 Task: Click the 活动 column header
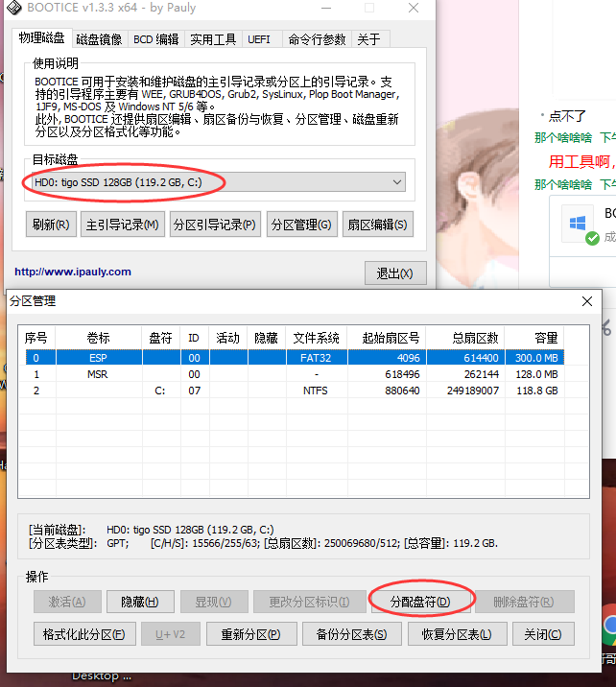pyautogui.click(x=228, y=338)
